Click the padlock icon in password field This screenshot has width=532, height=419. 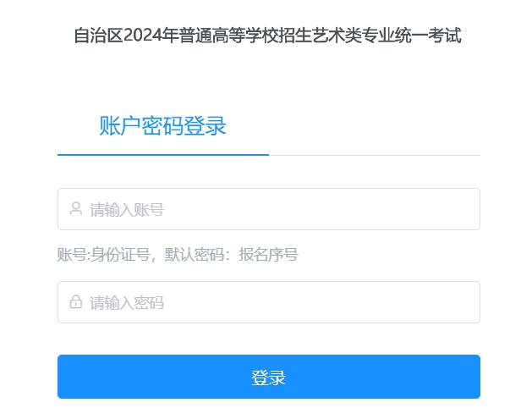75,302
